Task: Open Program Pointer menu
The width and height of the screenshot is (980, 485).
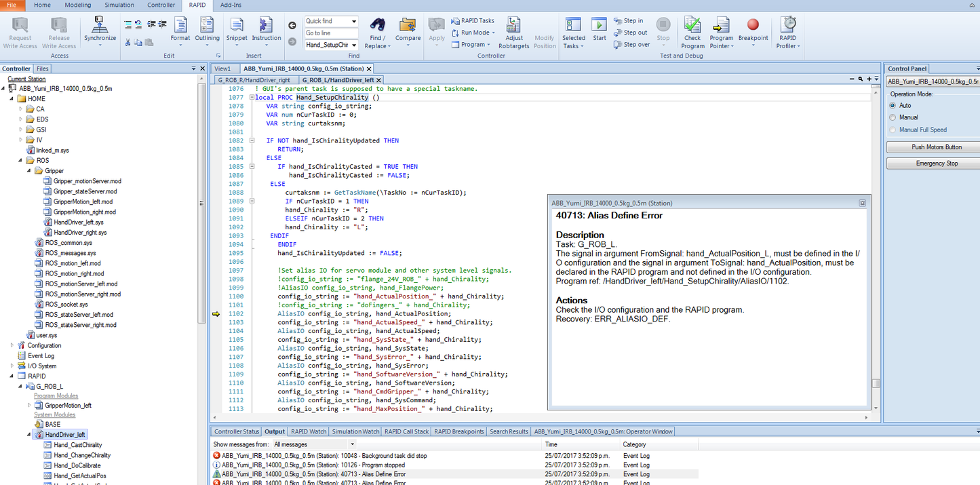Action: (x=722, y=33)
